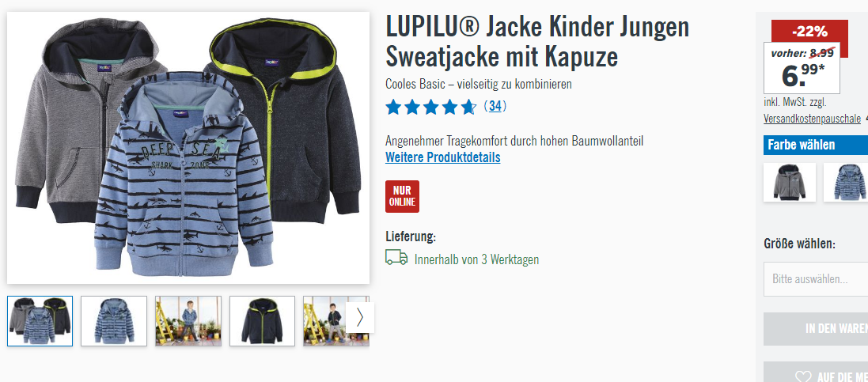The image size is (868, 382).
Task: Open the 34 reviews link
Action: pyautogui.click(x=495, y=106)
